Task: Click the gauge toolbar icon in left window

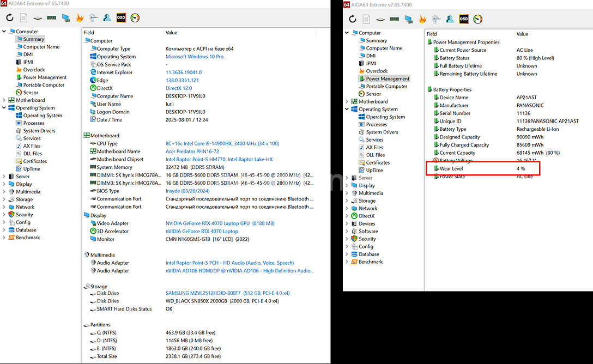Action: click(x=135, y=18)
